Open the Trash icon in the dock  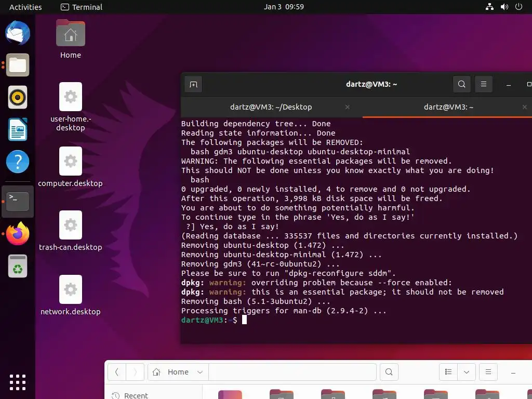[18, 266]
